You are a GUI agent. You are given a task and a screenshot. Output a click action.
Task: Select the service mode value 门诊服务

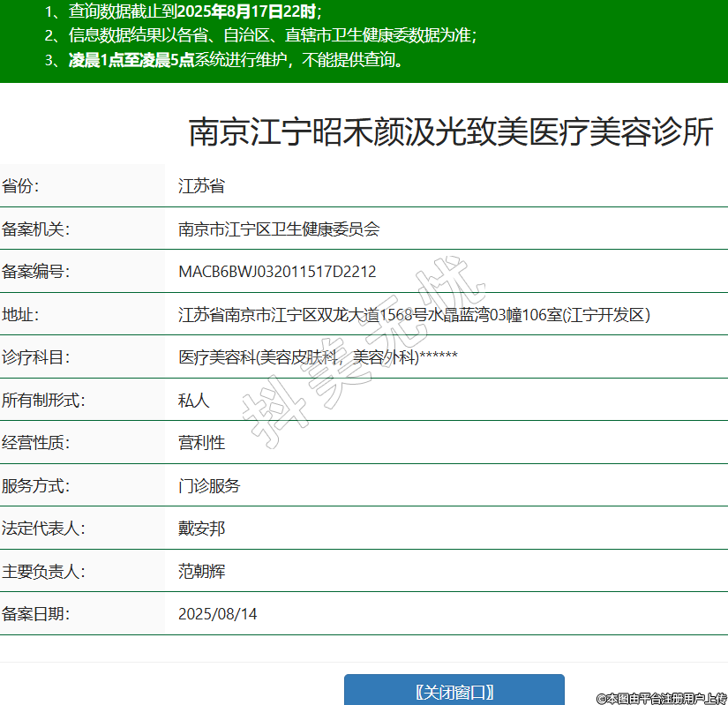pyautogui.click(x=209, y=485)
